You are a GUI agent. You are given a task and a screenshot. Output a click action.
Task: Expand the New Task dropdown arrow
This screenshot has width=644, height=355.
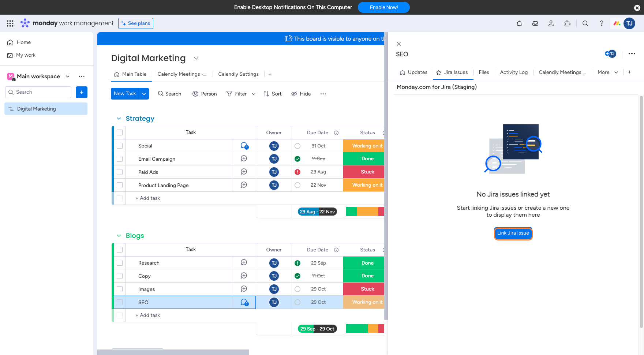(144, 94)
